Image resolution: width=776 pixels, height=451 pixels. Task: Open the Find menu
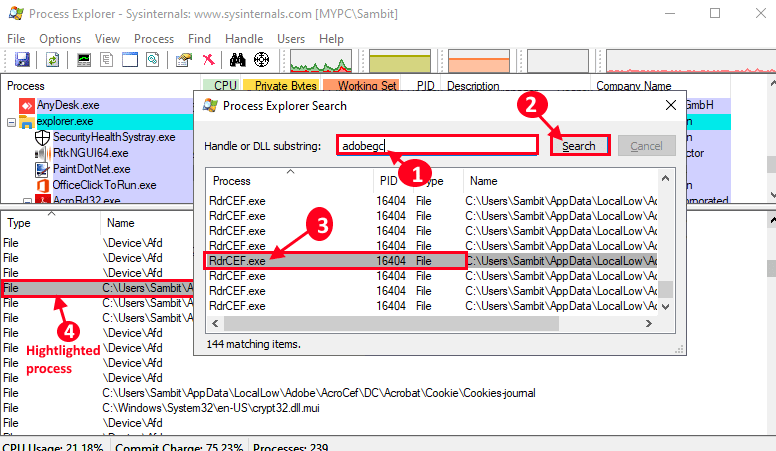(x=199, y=39)
